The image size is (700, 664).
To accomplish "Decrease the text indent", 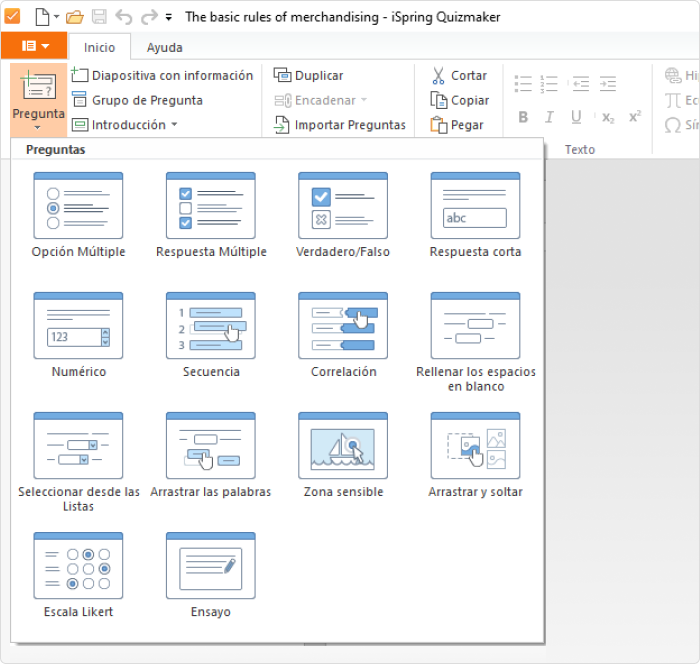I will 580,84.
